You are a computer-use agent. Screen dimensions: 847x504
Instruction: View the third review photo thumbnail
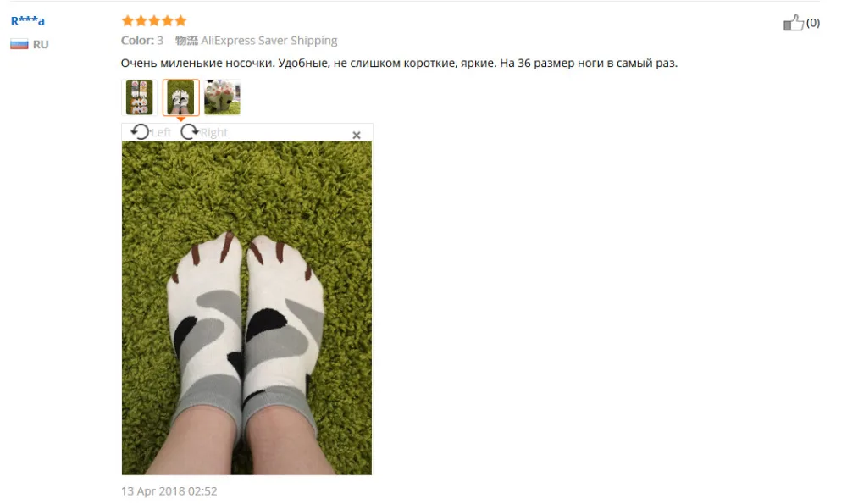pos(222,97)
